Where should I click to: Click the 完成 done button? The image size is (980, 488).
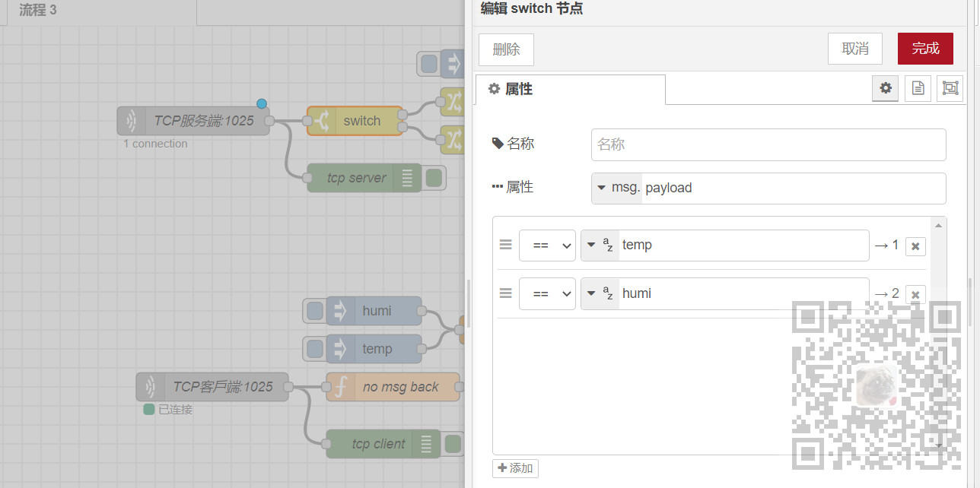tap(925, 49)
